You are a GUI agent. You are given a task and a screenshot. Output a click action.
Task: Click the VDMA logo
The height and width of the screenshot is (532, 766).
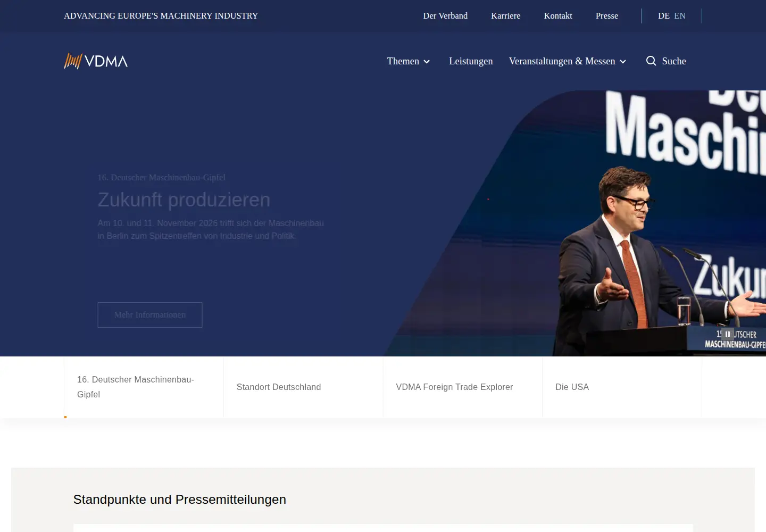pos(96,61)
